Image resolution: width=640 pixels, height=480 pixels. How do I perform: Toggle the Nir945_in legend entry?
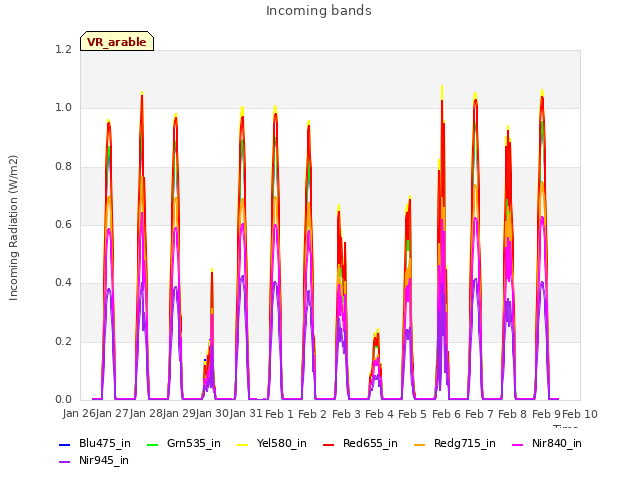tap(94, 460)
